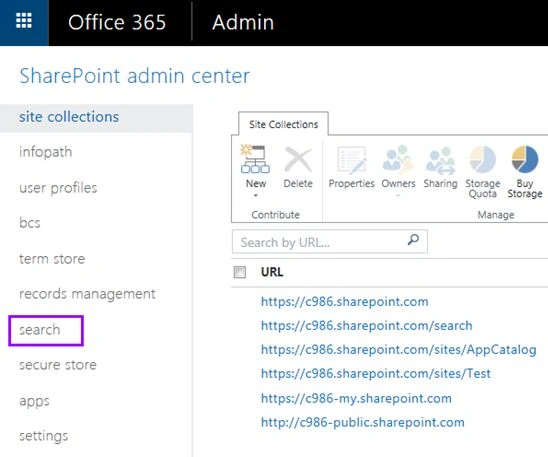Expand the dropdown arrow under New
The image size is (548, 457).
(256, 196)
